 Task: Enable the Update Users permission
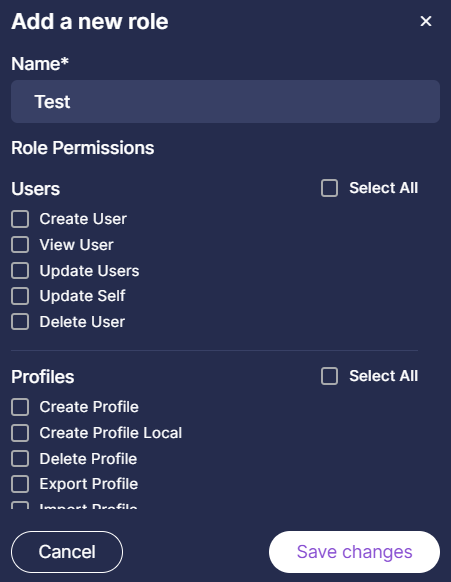(x=20, y=271)
